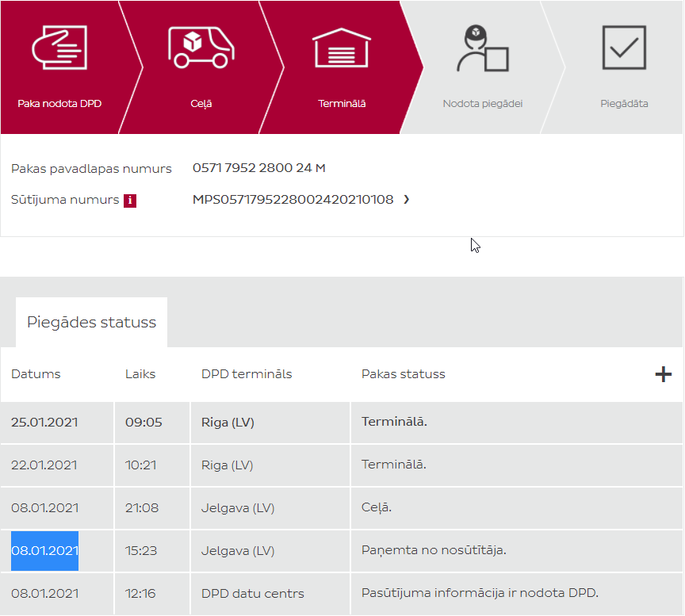Click the waybill number 0571 7952 2800 24 M
The image size is (685, 616).
[x=259, y=168]
